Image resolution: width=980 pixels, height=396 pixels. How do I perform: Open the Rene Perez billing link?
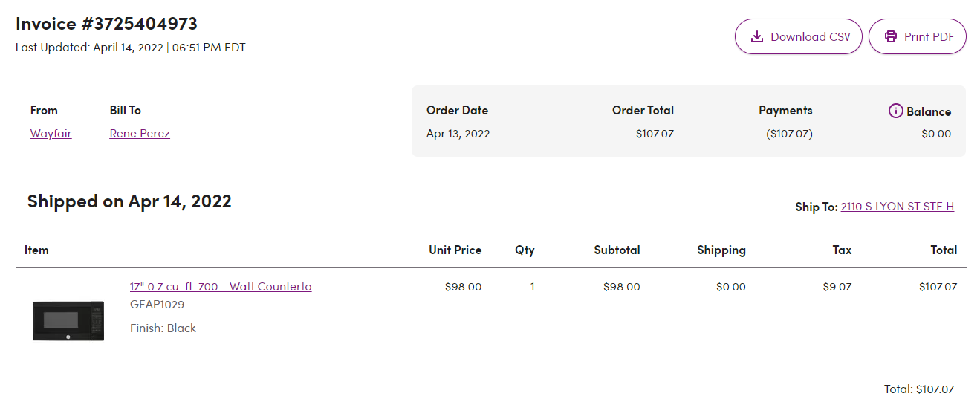pyautogui.click(x=140, y=134)
